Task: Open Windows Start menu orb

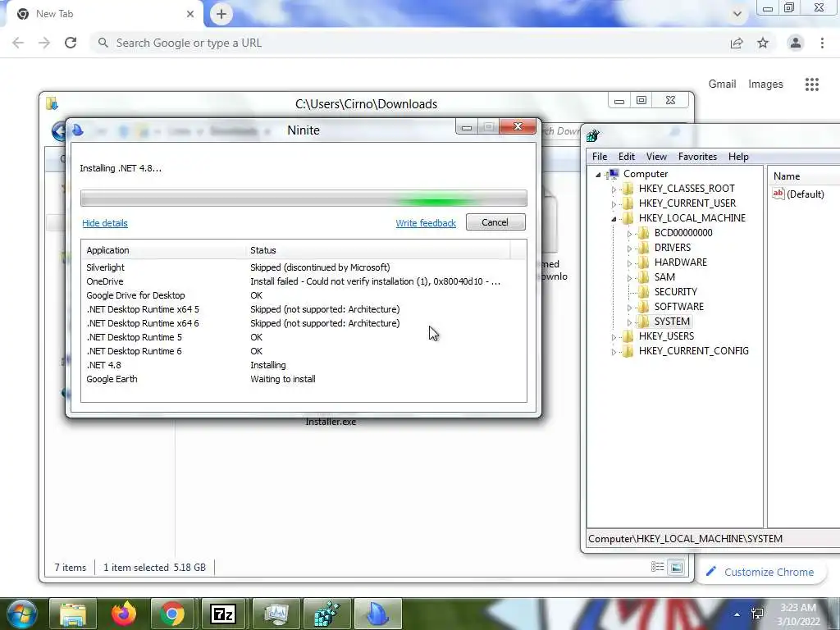Action: click(21, 614)
